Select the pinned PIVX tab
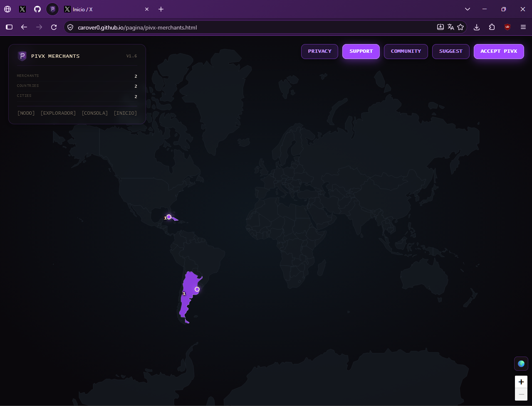 point(52,9)
